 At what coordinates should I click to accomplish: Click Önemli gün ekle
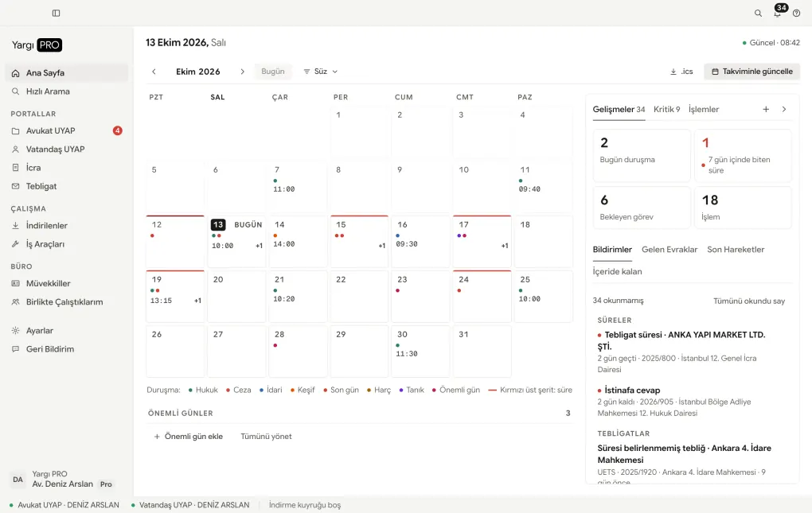[x=188, y=437]
